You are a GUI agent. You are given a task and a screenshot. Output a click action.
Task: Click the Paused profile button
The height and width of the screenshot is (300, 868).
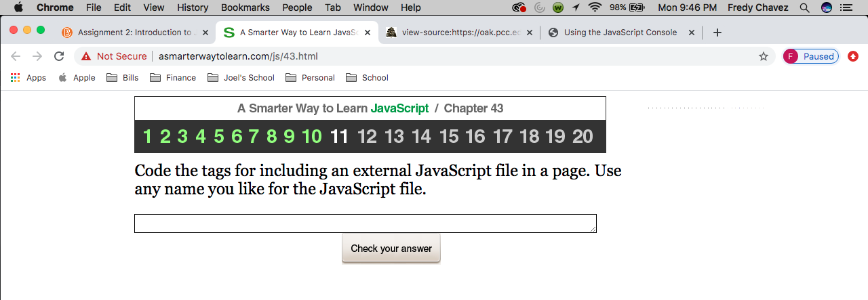tap(811, 56)
